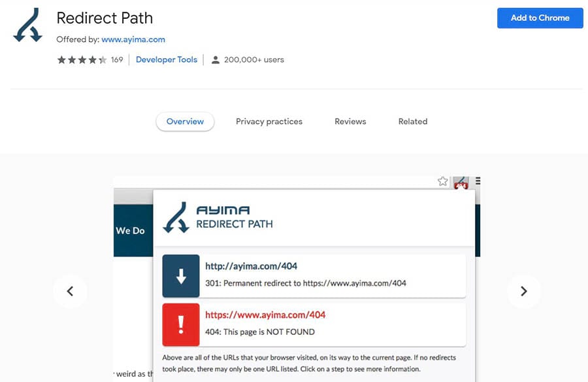Image resolution: width=588 pixels, height=382 pixels.
Task: Click the users person icon
Action: pos(216,60)
